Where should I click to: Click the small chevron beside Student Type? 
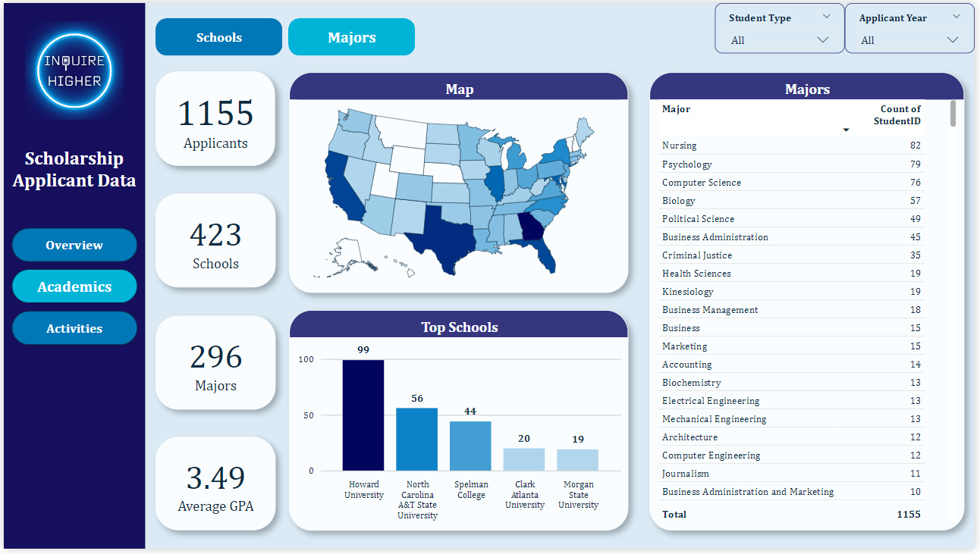(x=826, y=17)
